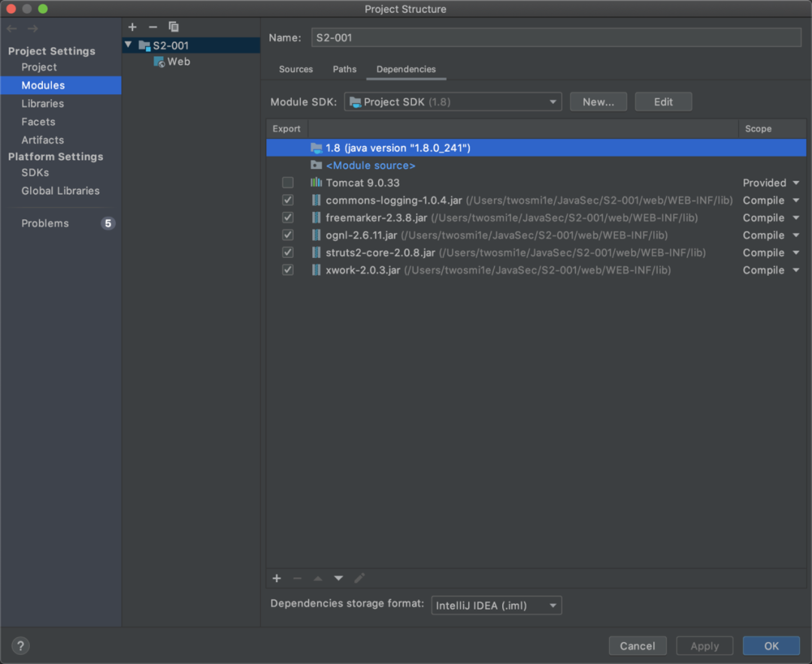
Task: Open help with the question mark icon
Action: pyautogui.click(x=21, y=646)
